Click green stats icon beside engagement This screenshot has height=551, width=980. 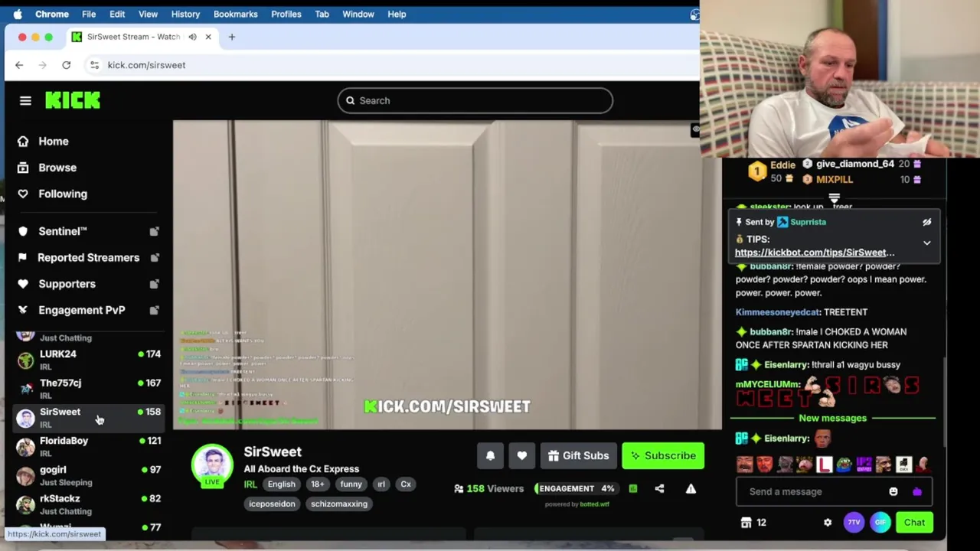tap(633, 488)
